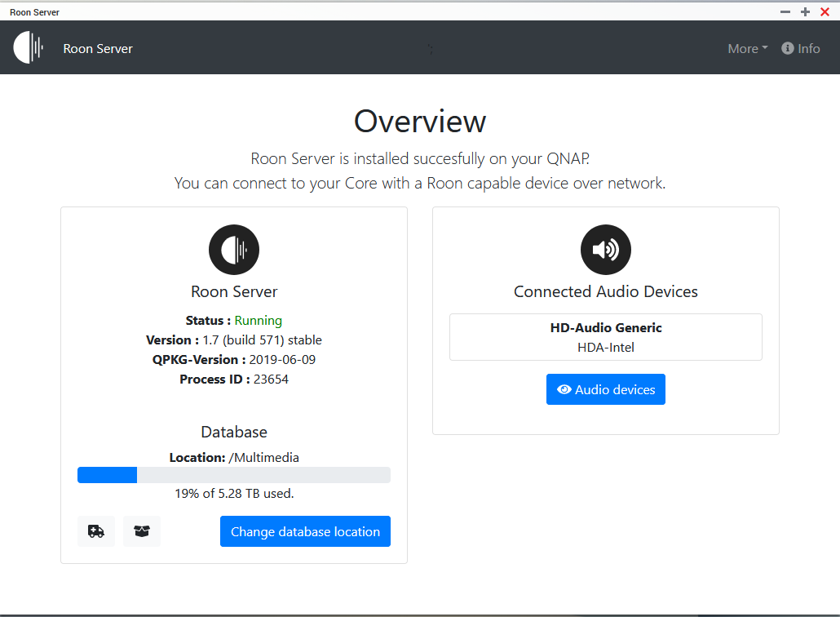Image resolution: width=840 pixels, height=617 pixels.
Task: Click the ambulance icon button
Action: pyautogui.click(x=96, y=531)
